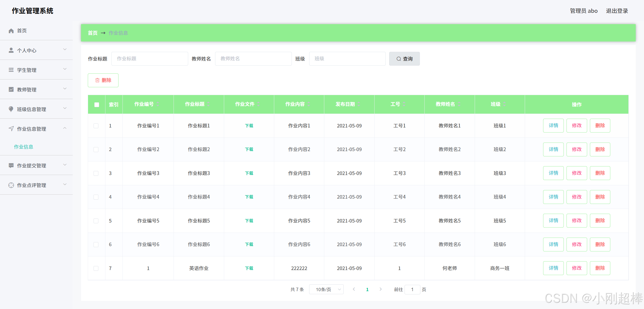Click the home icon in sidebar
Screen dimensions: 644x309
point(11,31)
